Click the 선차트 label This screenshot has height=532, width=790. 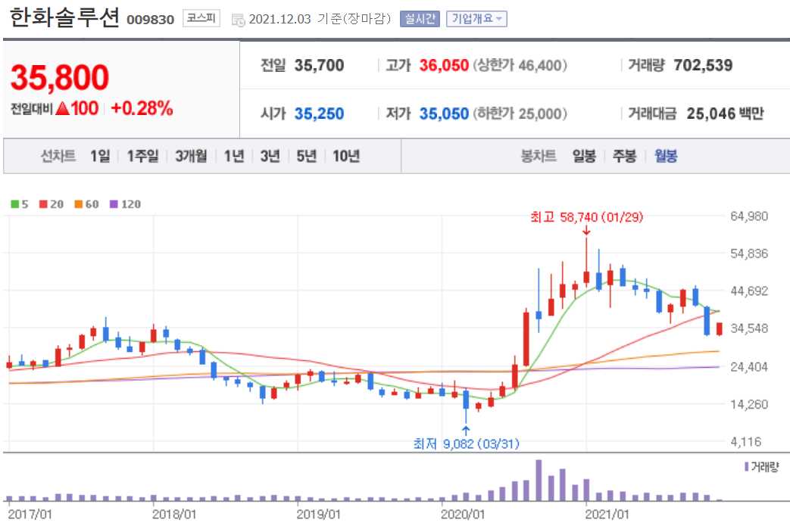(58, 156)
